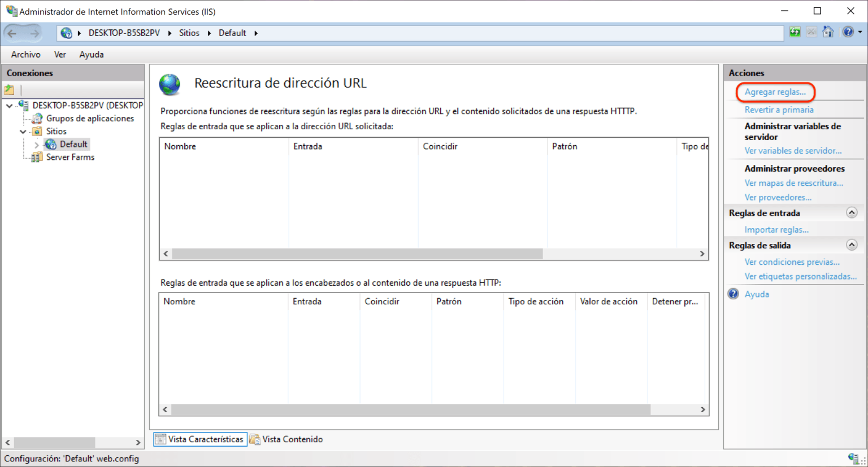
Task: Click Sitios in the breadcrumb path
Action: [189, 33]
